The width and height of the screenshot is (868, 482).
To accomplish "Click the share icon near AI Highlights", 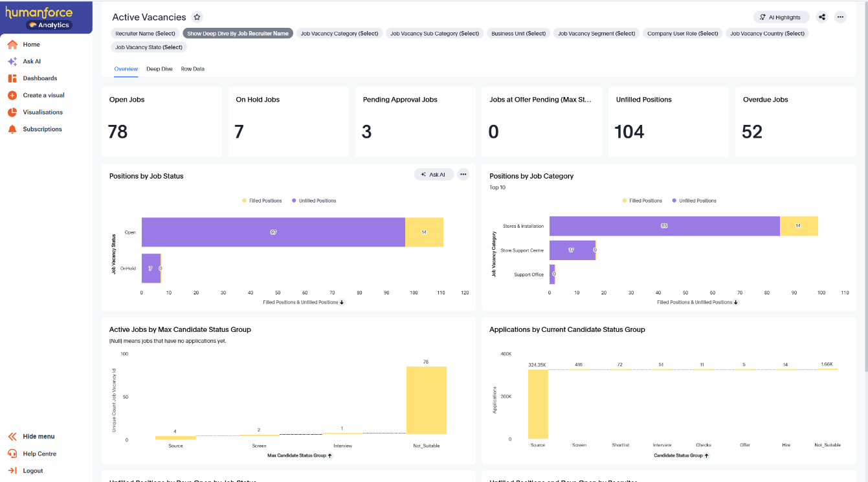I will 822,17.
